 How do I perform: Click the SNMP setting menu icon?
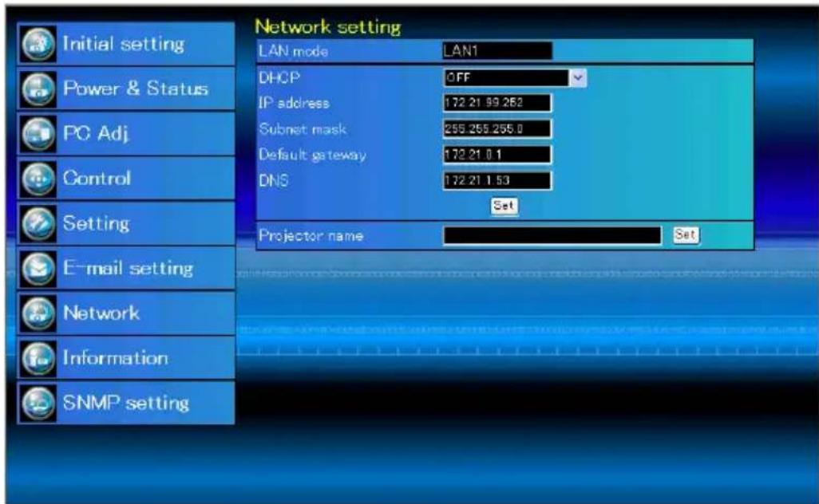[38, 403]
